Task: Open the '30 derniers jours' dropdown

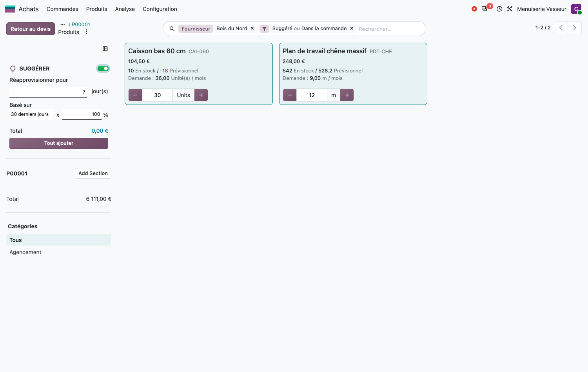Action: coord(31,114)
